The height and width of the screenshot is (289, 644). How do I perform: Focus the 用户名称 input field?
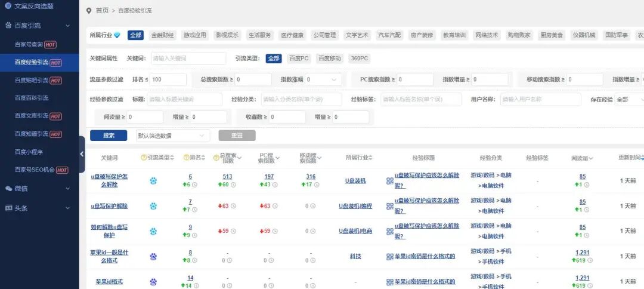[x=540, y=100]
